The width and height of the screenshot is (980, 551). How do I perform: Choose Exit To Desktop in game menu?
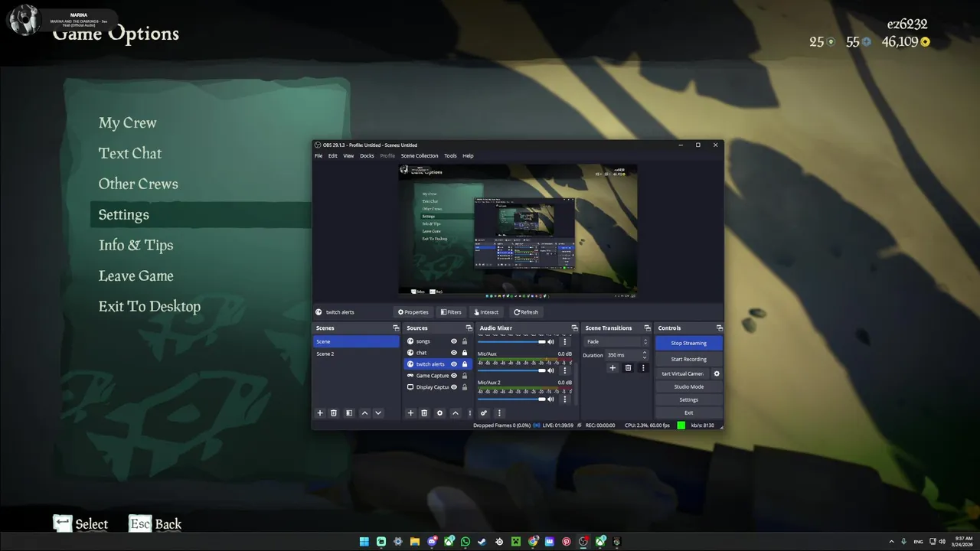tap(149, 306)
